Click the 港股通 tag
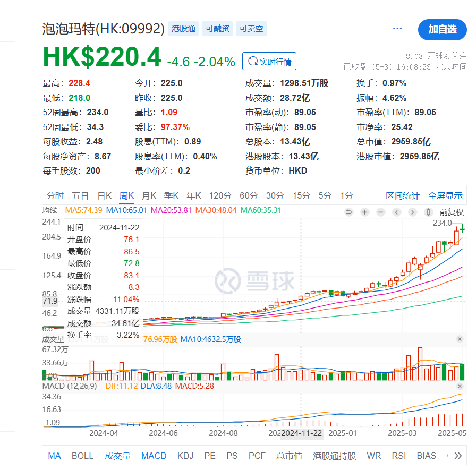The height and width of the screenshot is (470, 476). tap(183, 29)
